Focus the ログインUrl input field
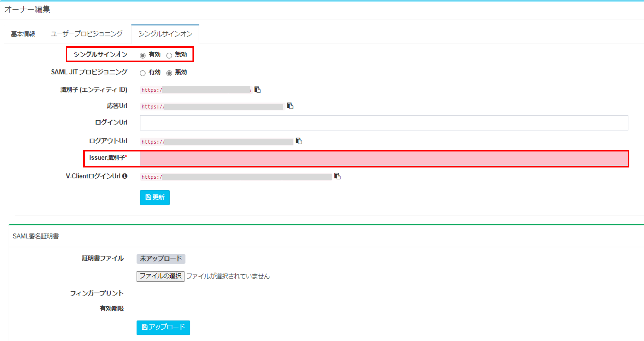The height and width of the screenshot is (341, 644). pos(384,123)
